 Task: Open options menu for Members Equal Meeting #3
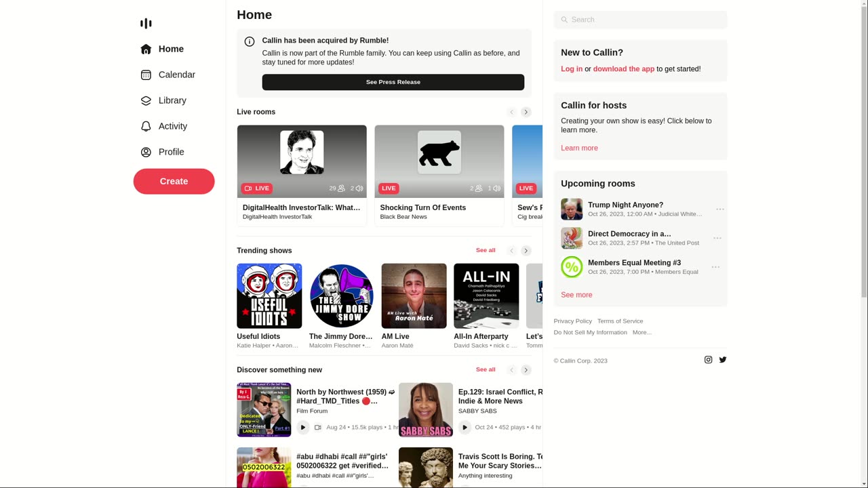715,267
